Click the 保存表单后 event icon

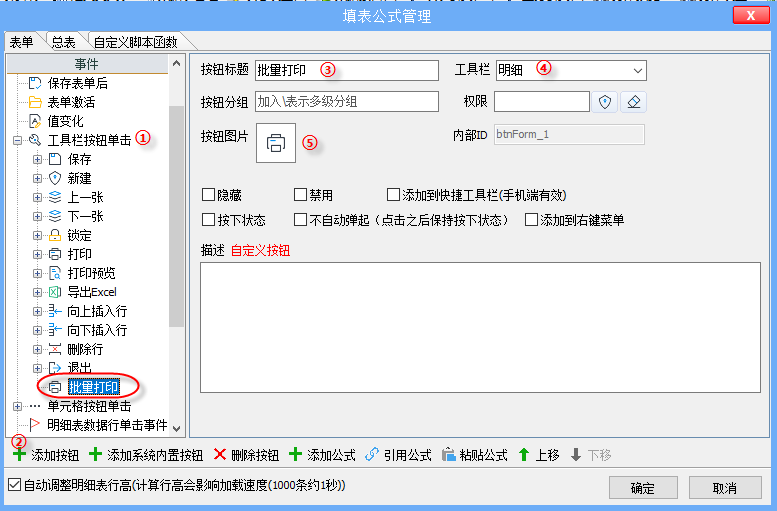coord(35,83)
